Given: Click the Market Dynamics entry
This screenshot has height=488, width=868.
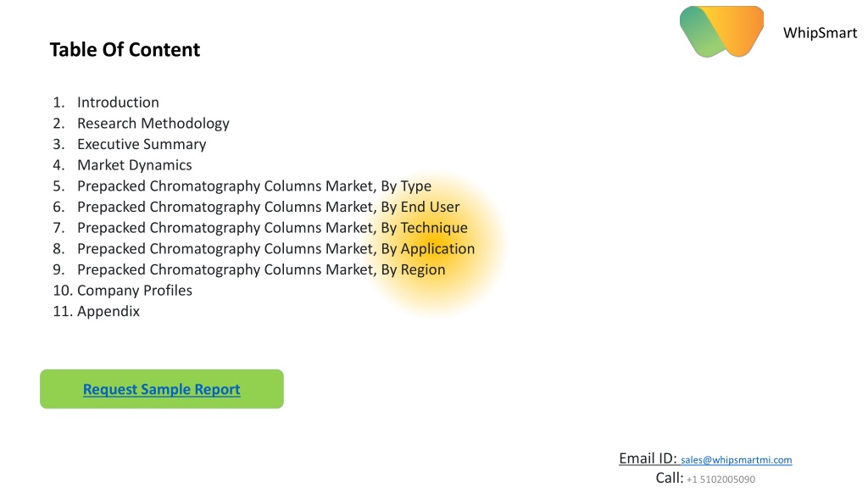Looking at the screenshot, I should pyautogui.click(x=135, y=165).
